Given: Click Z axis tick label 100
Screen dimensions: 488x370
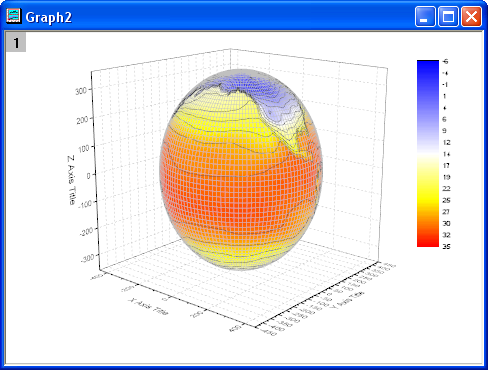Looking at the screenshot, I should (x=83, y=148).
